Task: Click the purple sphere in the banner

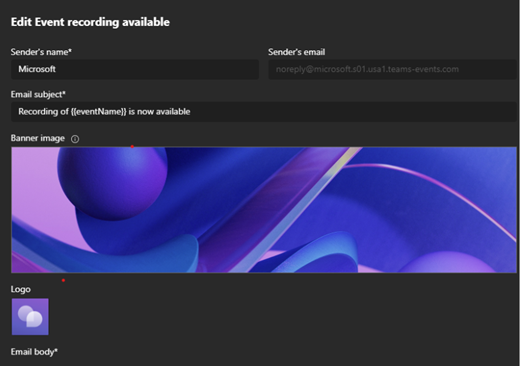Action: pos(112,183)
